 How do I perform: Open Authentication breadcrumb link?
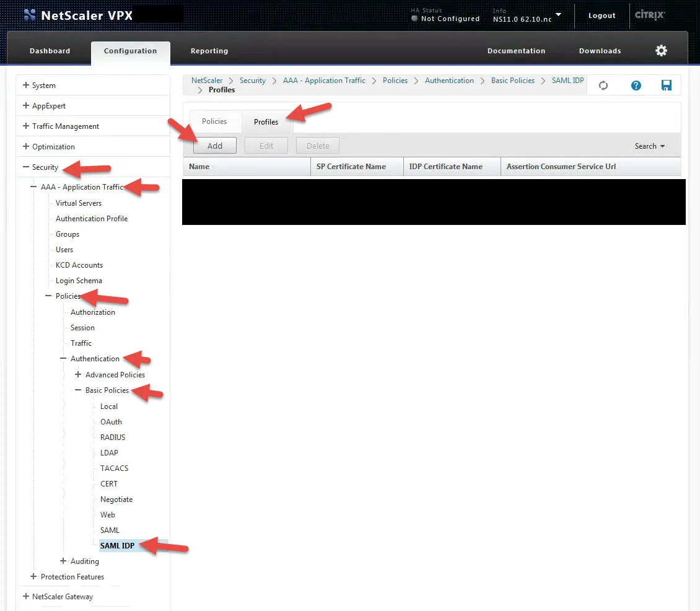pos(449,81)
